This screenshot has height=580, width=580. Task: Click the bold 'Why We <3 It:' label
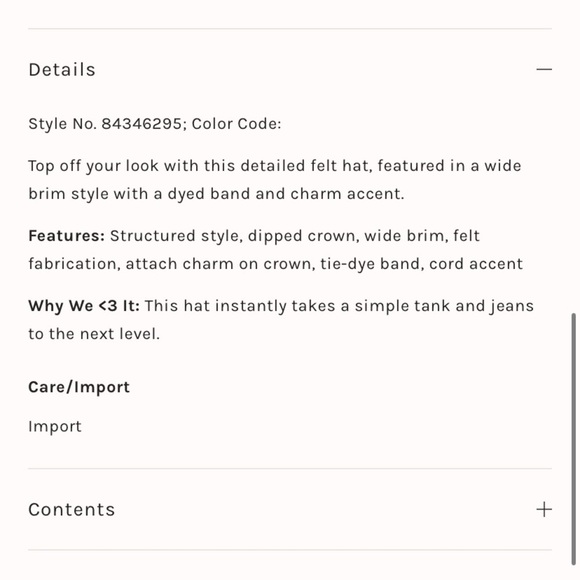coord(84,306)
